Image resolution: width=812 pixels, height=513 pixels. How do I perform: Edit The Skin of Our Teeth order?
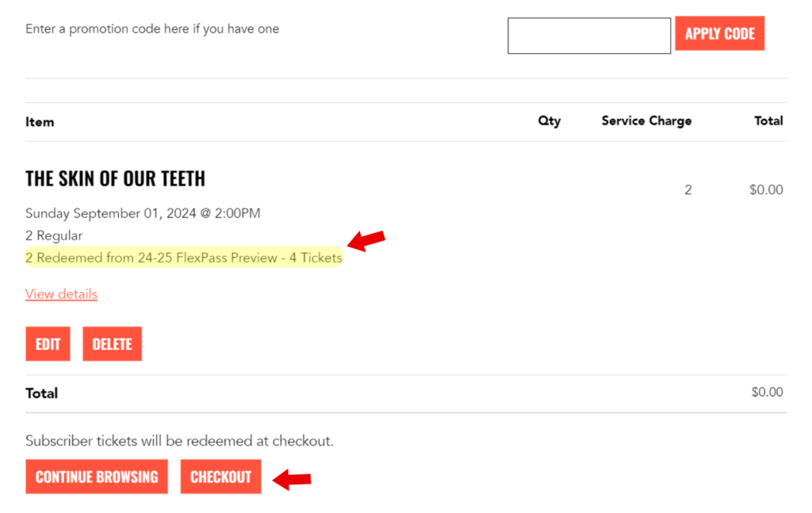coord(48,344)
